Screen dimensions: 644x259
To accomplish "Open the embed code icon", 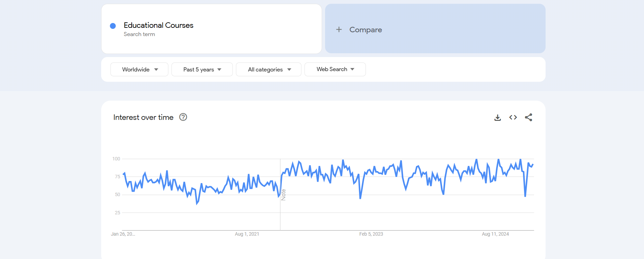I will point(513,117).
